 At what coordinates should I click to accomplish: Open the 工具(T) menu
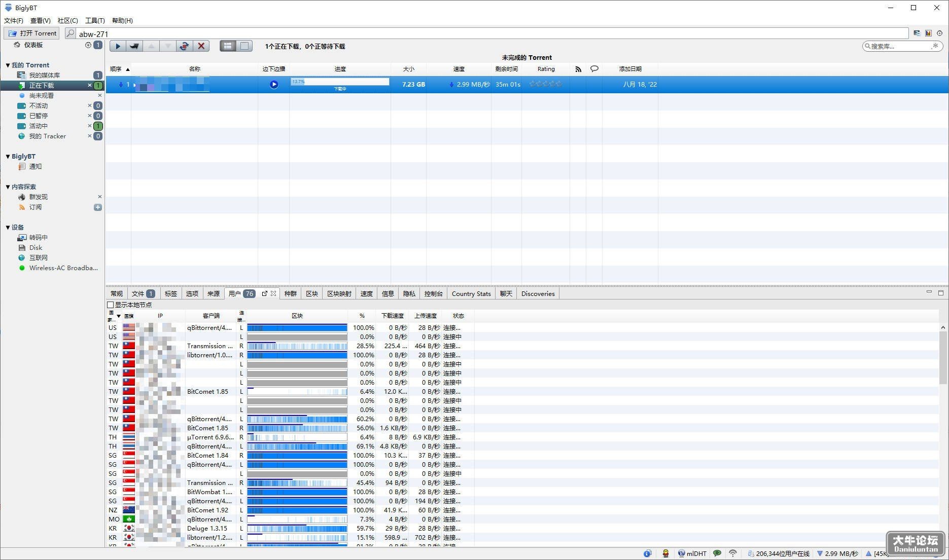click(x=95, y=21)
